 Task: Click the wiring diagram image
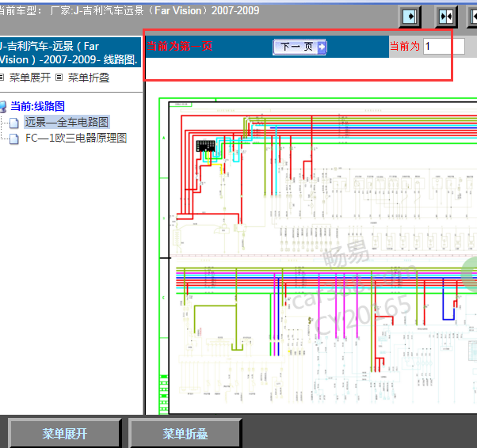[318, 256]
